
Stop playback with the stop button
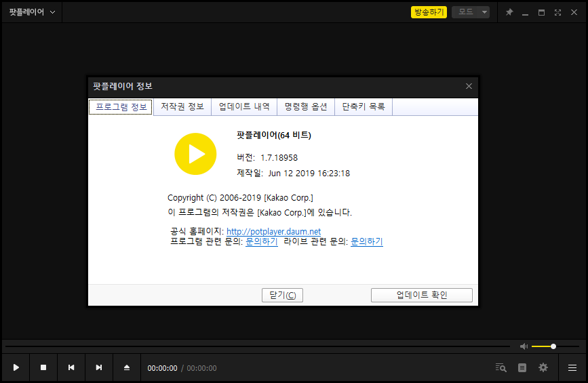tap(43, 367)
